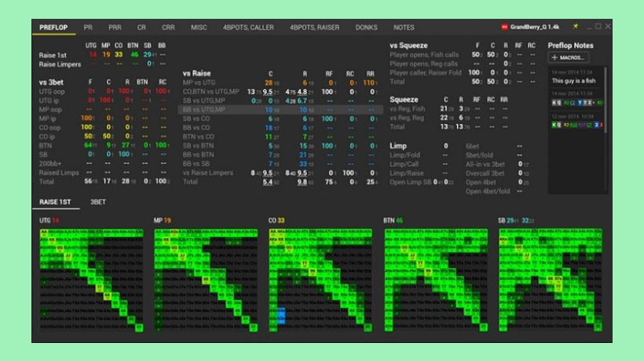644x361 pixels.
Task: Open the 4BPOTS, CALLER tab
Action: pos(248,27)
